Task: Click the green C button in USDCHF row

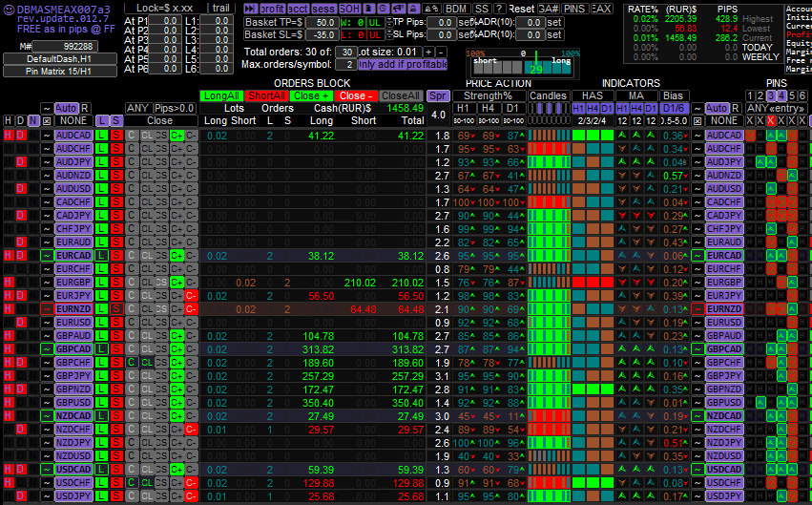Action: click(132, 483)
